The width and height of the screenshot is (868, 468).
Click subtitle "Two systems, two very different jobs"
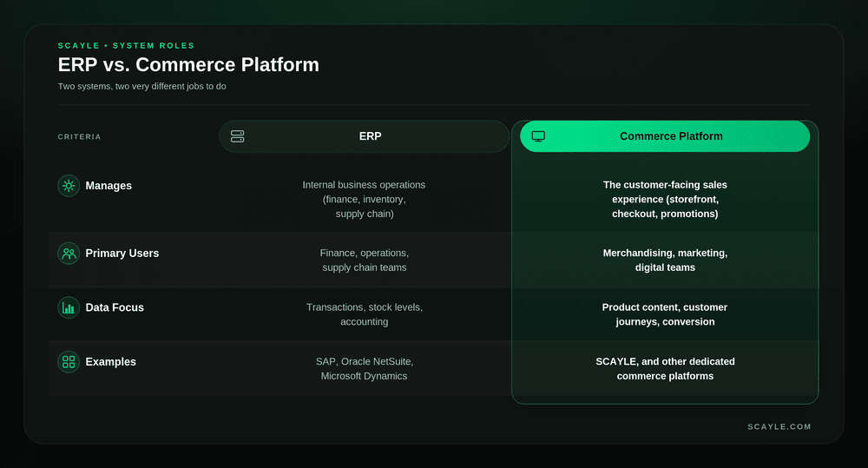(141, 87)
